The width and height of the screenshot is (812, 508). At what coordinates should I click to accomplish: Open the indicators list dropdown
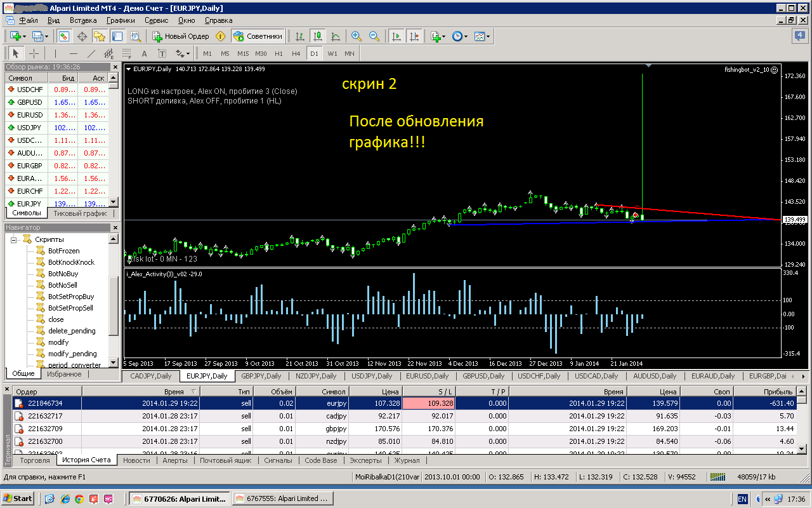pos(438,36)
